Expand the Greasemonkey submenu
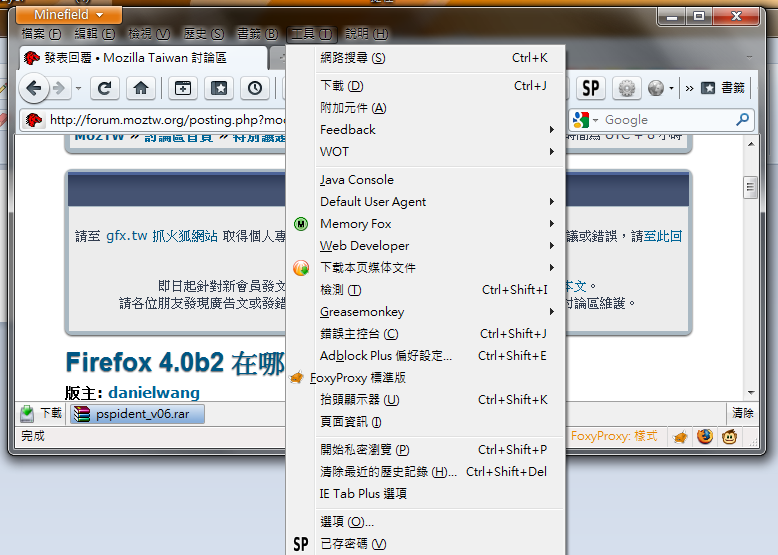The height and width of the screenshot is (555, 778). 426,311
